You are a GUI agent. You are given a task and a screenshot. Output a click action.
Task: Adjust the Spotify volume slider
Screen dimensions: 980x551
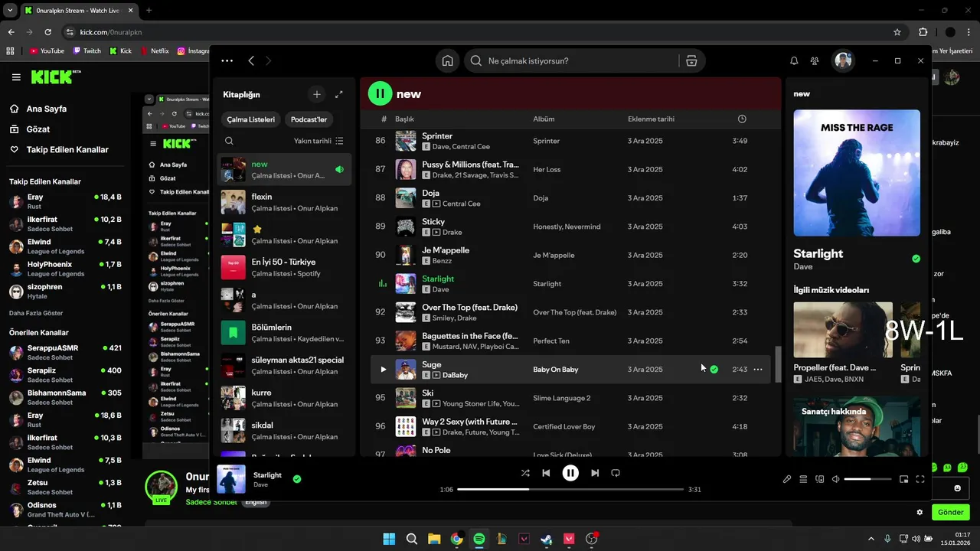[x=868, y=479]
